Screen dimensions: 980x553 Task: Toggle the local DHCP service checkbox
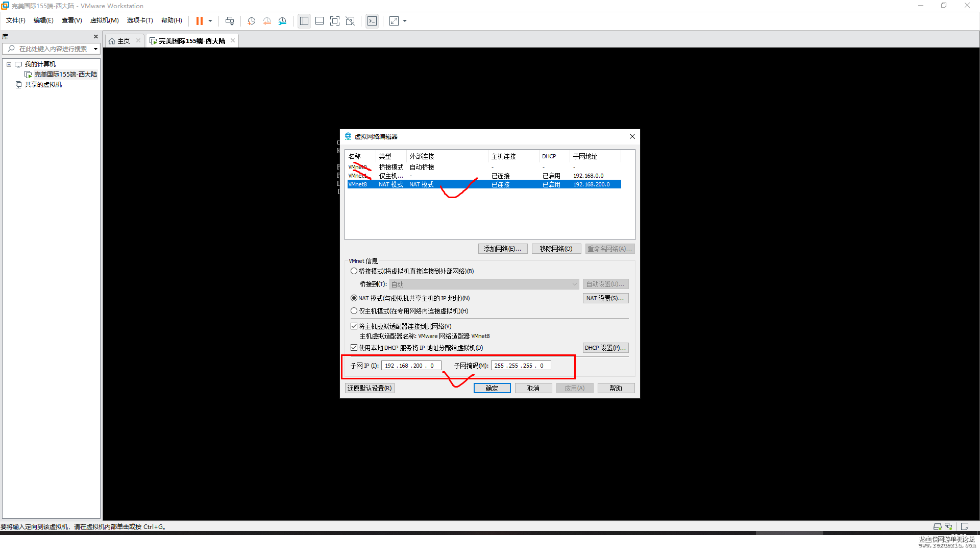[x=354, y=348]
